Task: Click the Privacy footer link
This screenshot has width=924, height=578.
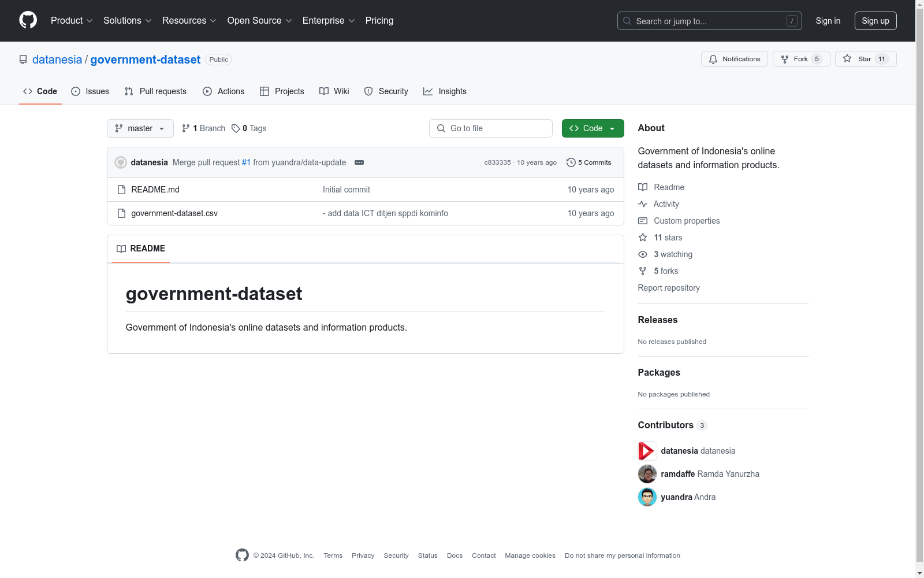Action: coord(363,555)
